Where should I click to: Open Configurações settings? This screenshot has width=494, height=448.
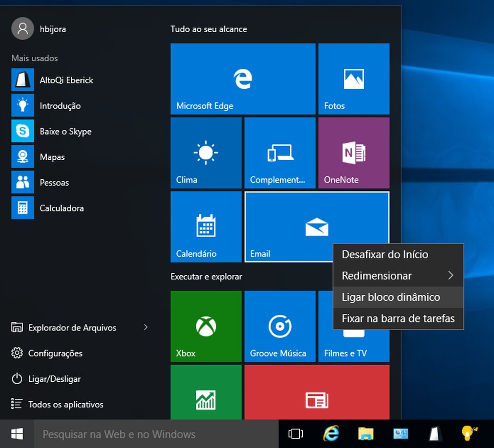[x=55, y=353]
